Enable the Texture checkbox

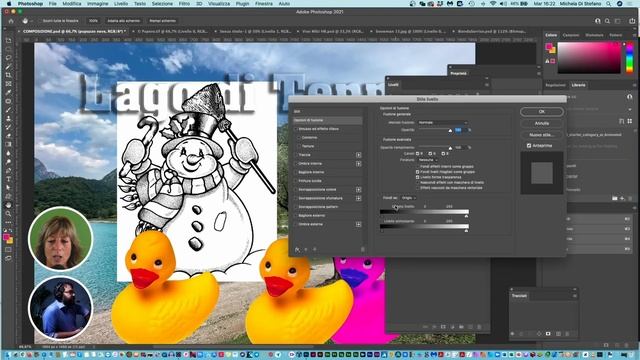click(299, 146)
